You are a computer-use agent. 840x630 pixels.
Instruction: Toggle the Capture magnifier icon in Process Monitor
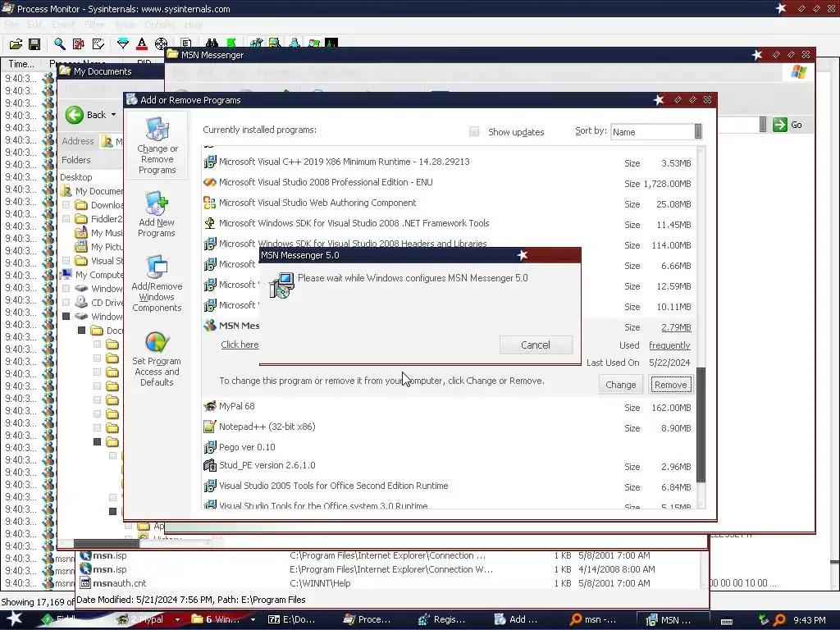click(59, 44)
